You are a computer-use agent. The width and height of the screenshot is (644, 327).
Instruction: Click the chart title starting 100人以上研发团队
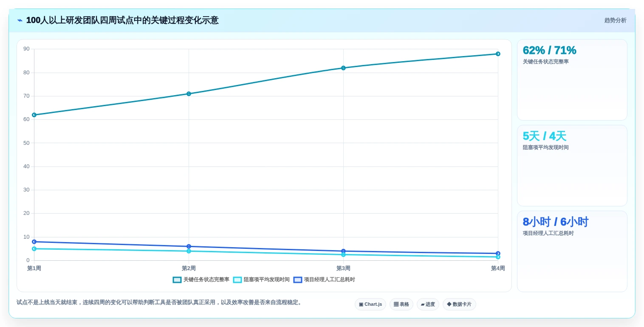122,20
